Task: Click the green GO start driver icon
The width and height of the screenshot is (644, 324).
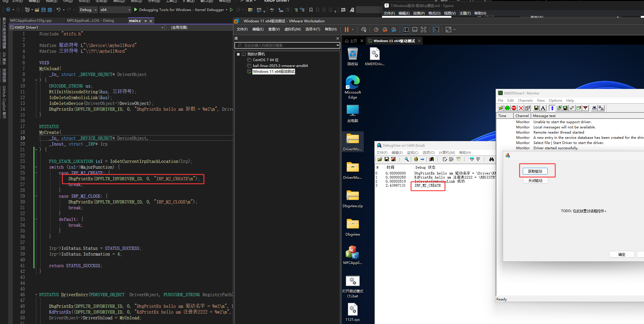Action: (x=507, y=108)
